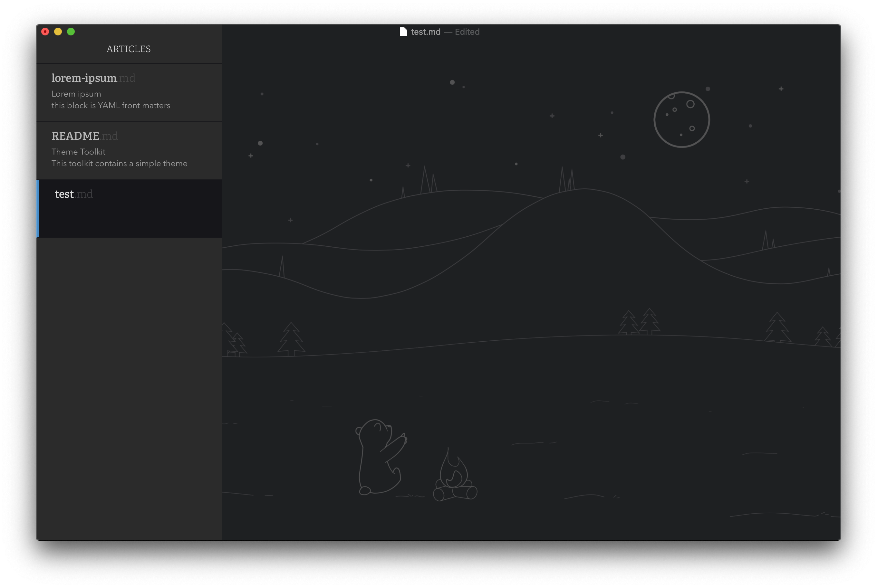Screen dimensions: 877x588
Task: Select the highlighted test article row
Action: click(130, 208)
